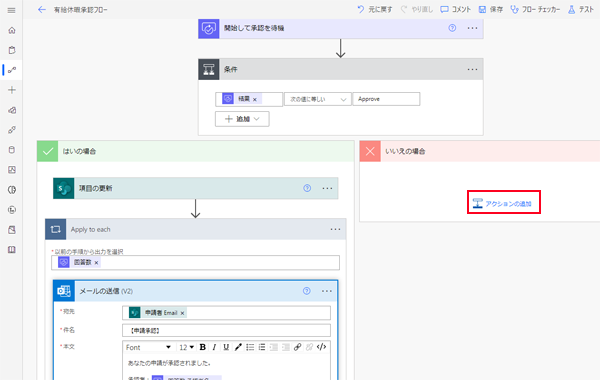Open the Apply to each ellipsis menu
The height and width of the screenshot is (380, 600).
(x=335, y=229)
